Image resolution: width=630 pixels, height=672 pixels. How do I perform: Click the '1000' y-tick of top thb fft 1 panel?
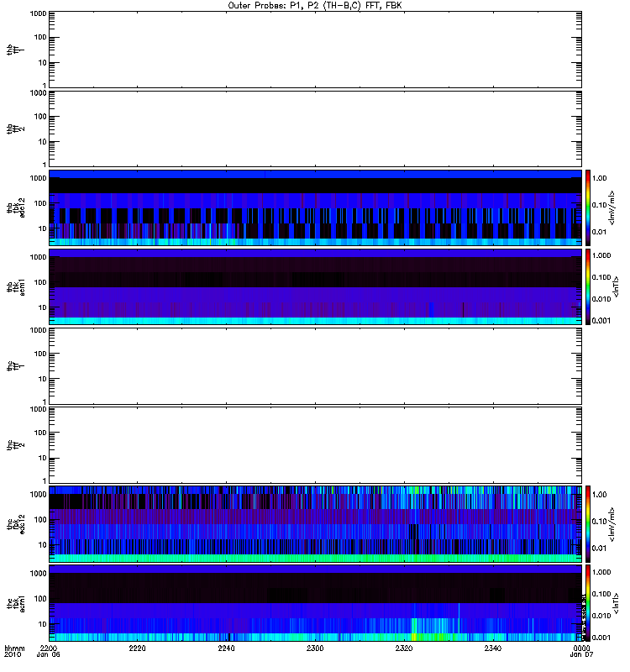coord(38,13)
